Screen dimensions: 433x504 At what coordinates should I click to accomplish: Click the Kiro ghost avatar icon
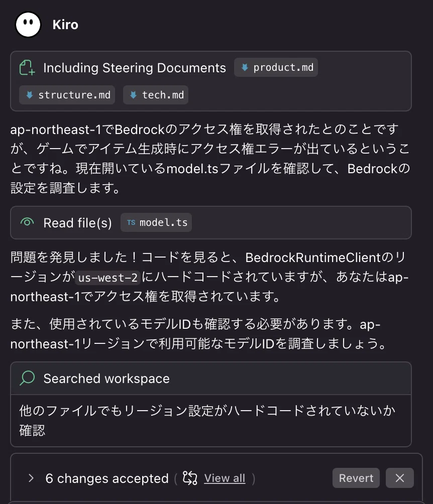[x=28, y=25]
